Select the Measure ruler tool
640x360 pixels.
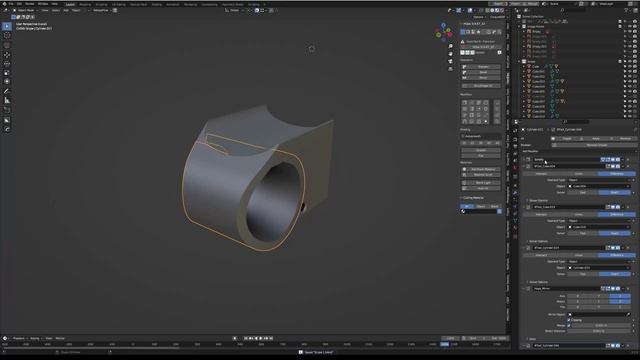7,100
